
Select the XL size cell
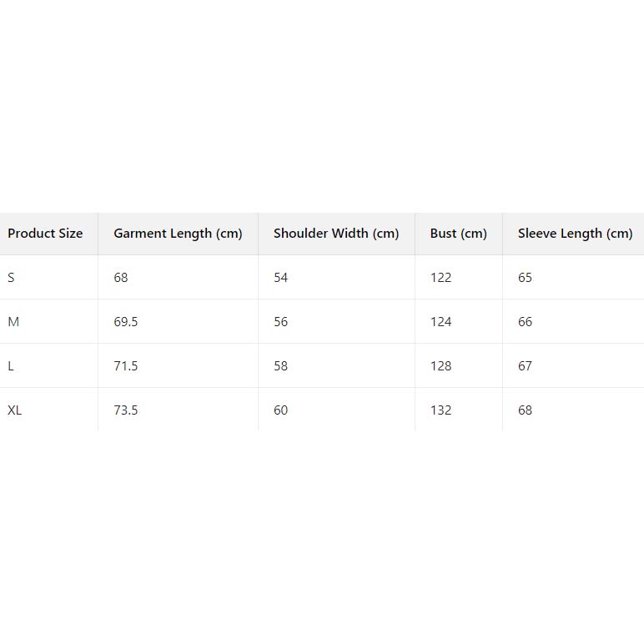coord(15,410)
